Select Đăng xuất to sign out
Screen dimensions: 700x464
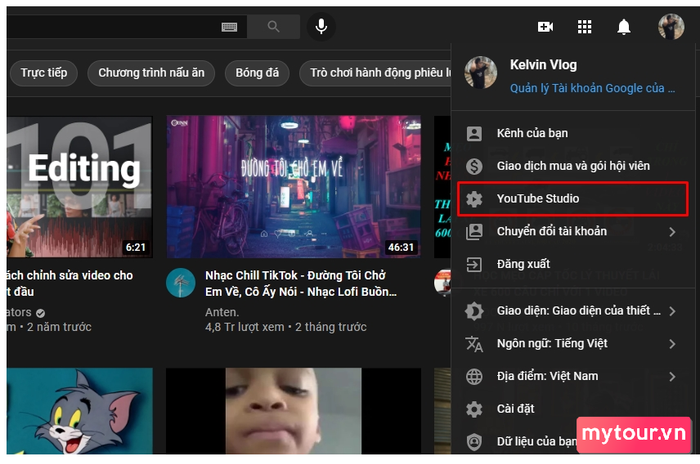(572, 264)
